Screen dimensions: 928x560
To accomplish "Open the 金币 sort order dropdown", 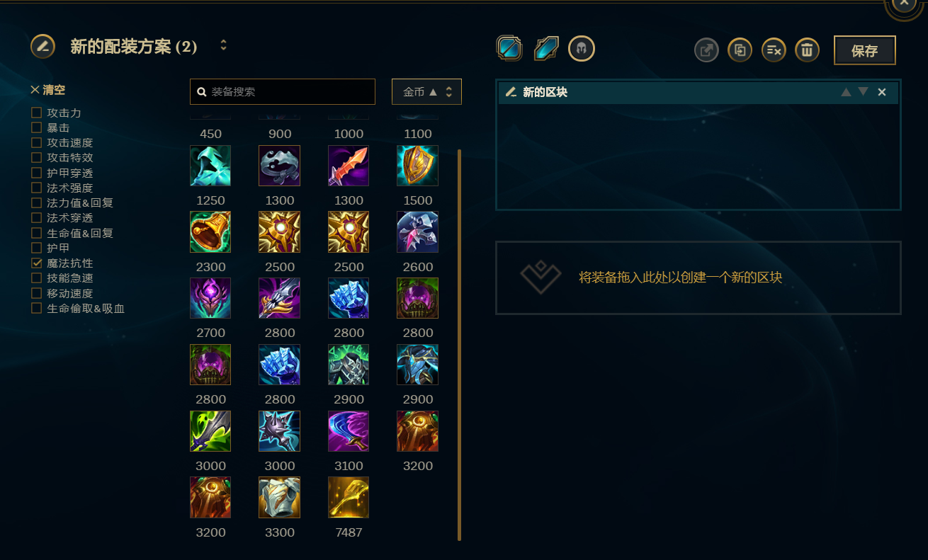I will click(x=426, y=91).
